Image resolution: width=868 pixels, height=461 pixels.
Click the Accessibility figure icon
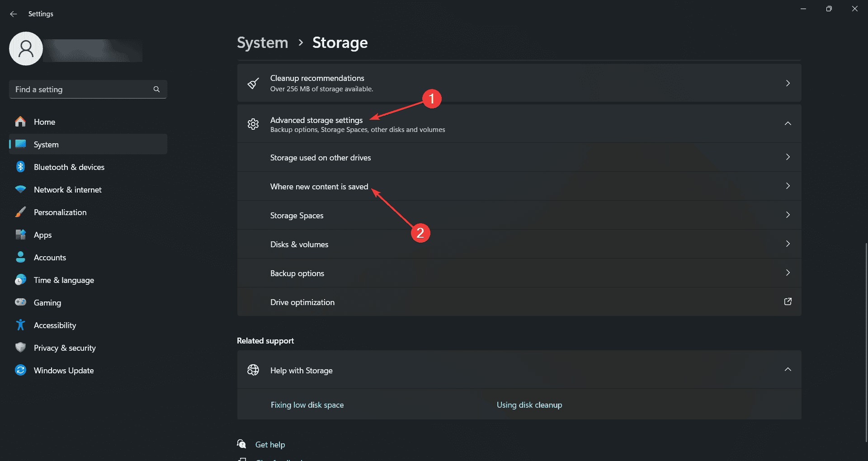[20, 325]
